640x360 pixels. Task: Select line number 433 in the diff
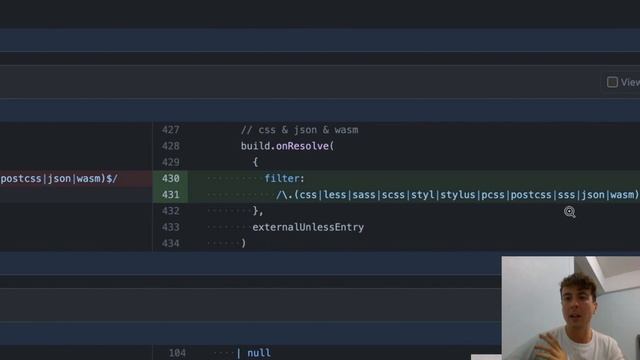point(170,227)
